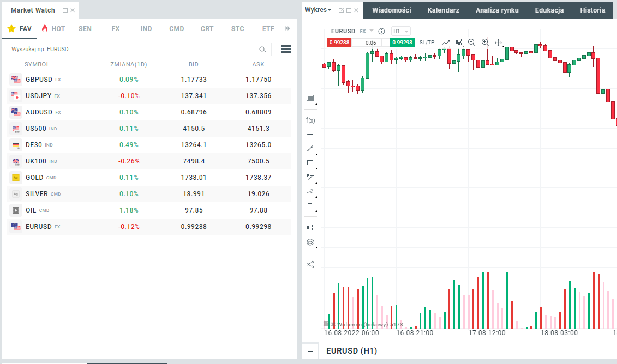This screenshot has width=617, height=364.
Task: Open the H1 timeframe dropdown
Action: click(401, 31)
